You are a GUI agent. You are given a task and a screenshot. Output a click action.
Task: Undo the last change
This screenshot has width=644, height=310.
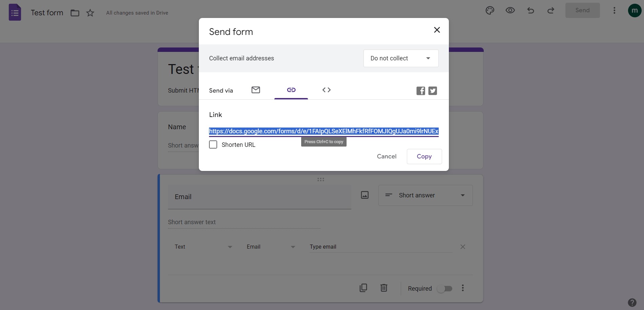point(530,10)
